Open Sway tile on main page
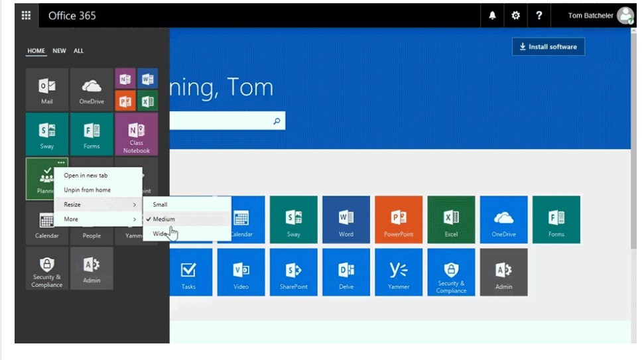Image resolution: width=644 pixels, height=360 pixels. 294,219
